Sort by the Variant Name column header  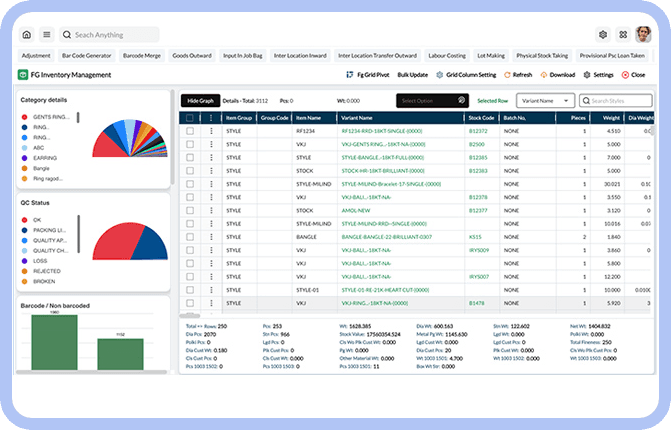pyautogui.click(x=400, y=118)
